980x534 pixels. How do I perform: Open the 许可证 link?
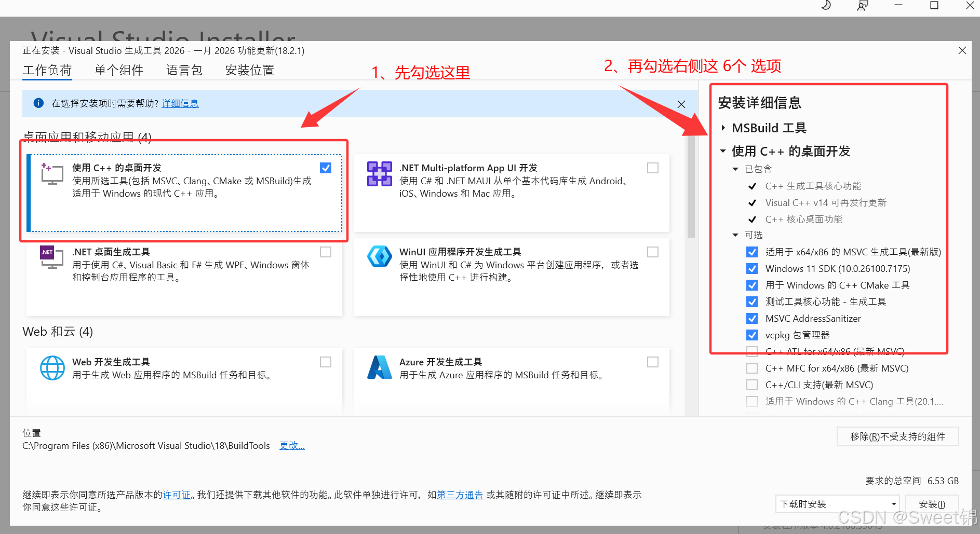[177, 495]
